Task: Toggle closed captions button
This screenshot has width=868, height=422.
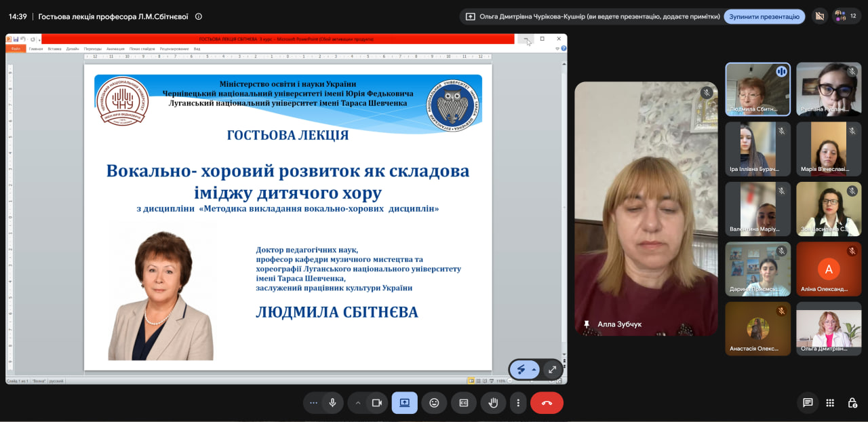Action: click(x=464, y=402)
